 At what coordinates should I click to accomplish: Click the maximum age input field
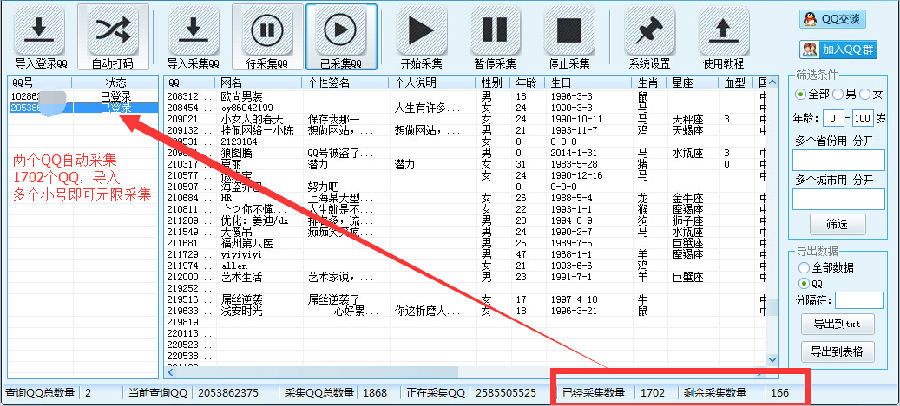pos(863,118)
